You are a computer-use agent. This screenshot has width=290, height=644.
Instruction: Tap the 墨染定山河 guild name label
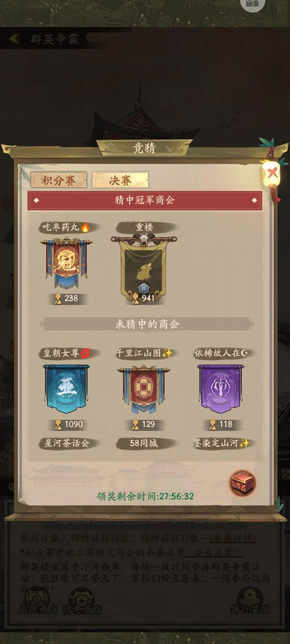[x=222, y=443]
